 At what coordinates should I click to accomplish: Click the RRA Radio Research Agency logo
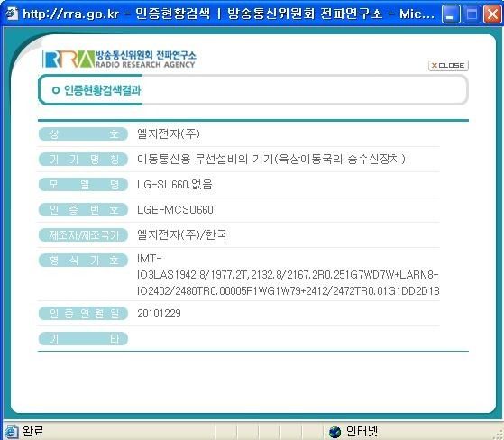(119, 59)
